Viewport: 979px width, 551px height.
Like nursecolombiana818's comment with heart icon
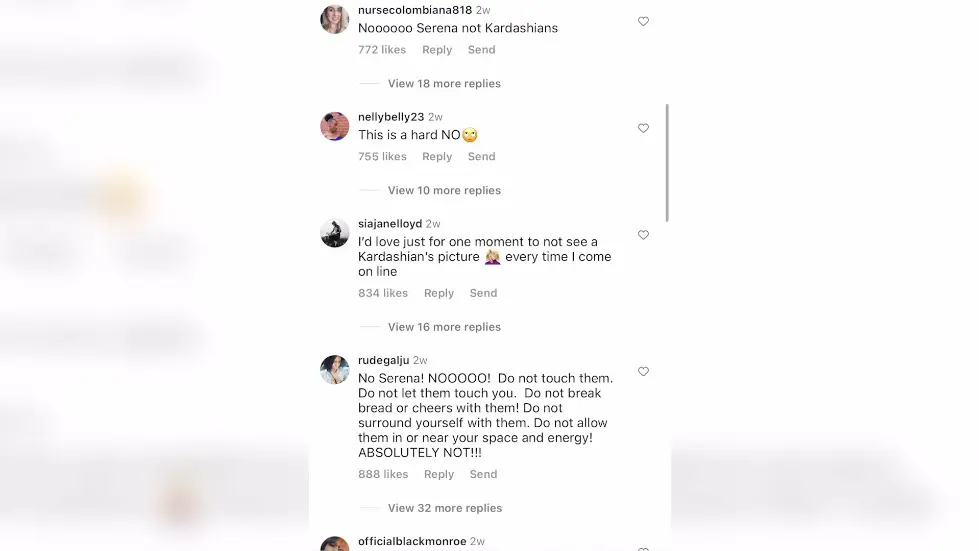tap(643, 21)
